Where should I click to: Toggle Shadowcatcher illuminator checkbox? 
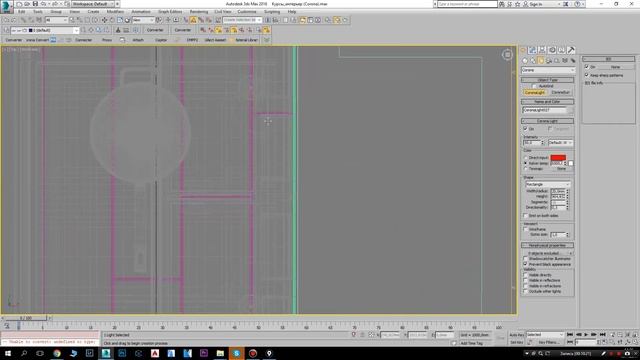[x=526, y=259]
